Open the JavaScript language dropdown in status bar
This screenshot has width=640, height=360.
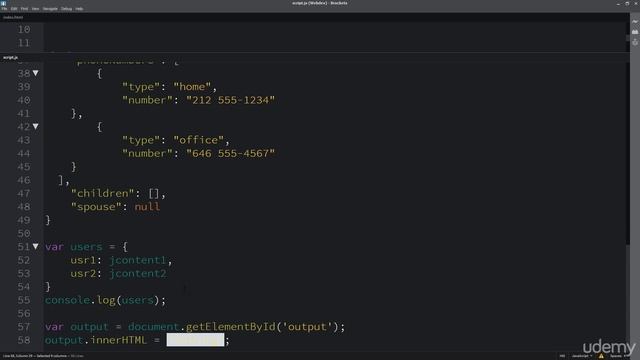(x=582, y=356)
